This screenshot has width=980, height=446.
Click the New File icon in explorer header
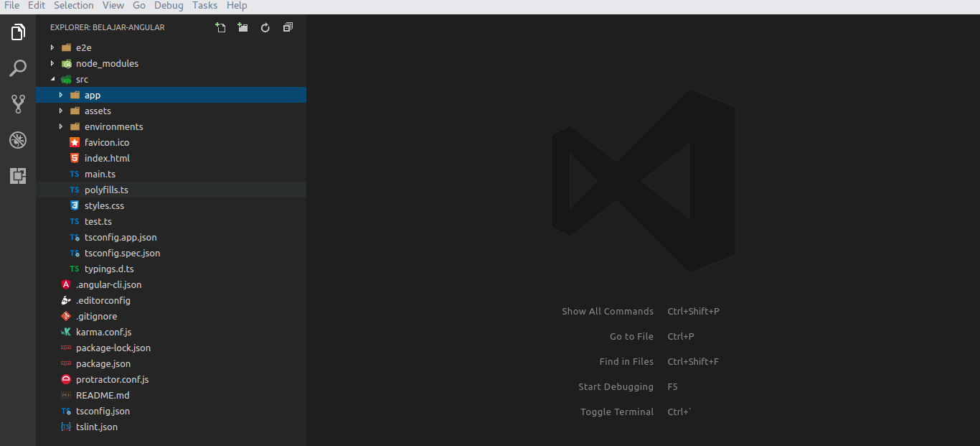[x=221, y=27]
